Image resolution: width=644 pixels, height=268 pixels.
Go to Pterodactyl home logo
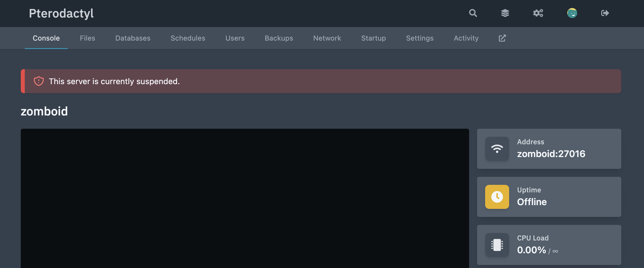61,13
